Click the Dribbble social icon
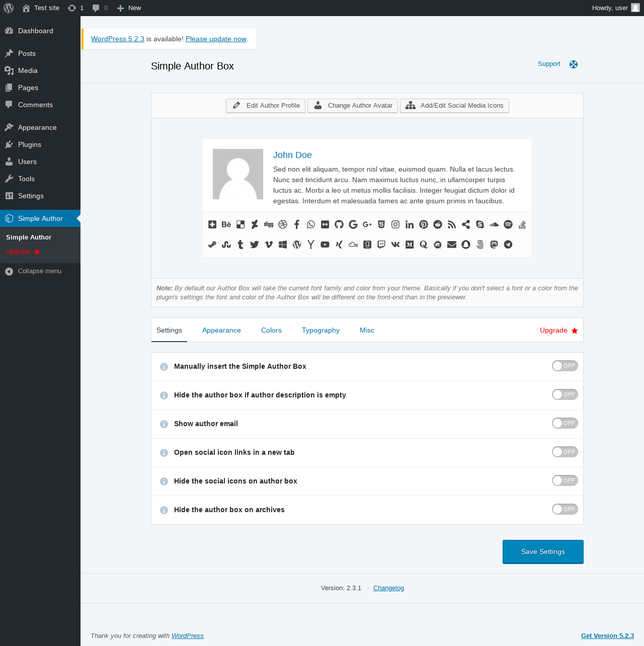 click(283, 224)
